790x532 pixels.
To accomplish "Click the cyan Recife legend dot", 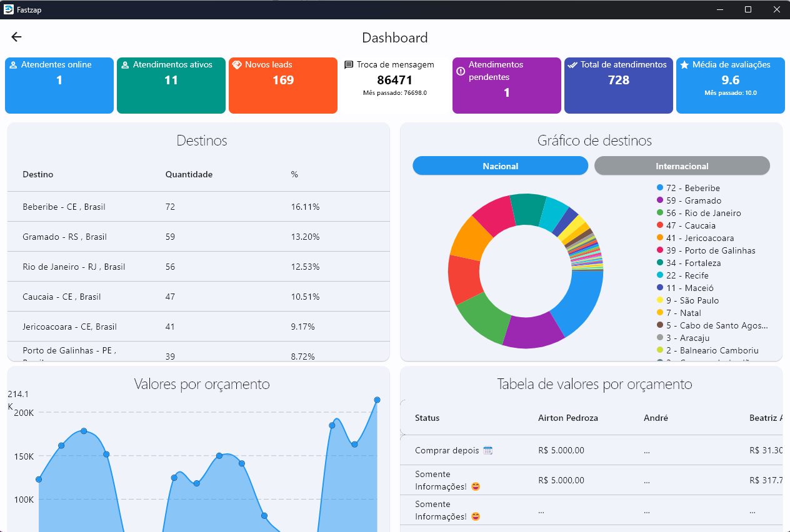I will 660,275.
